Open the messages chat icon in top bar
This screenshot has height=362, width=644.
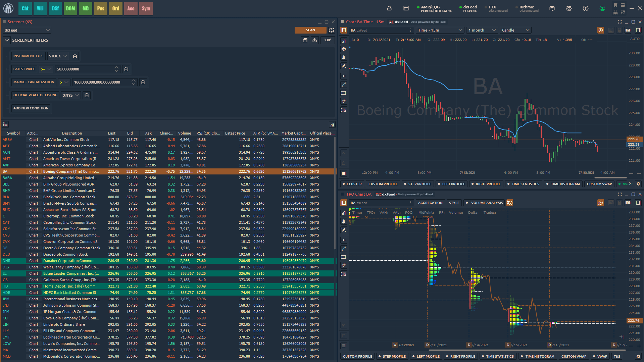pyautogui.click(x=552, y=8)
